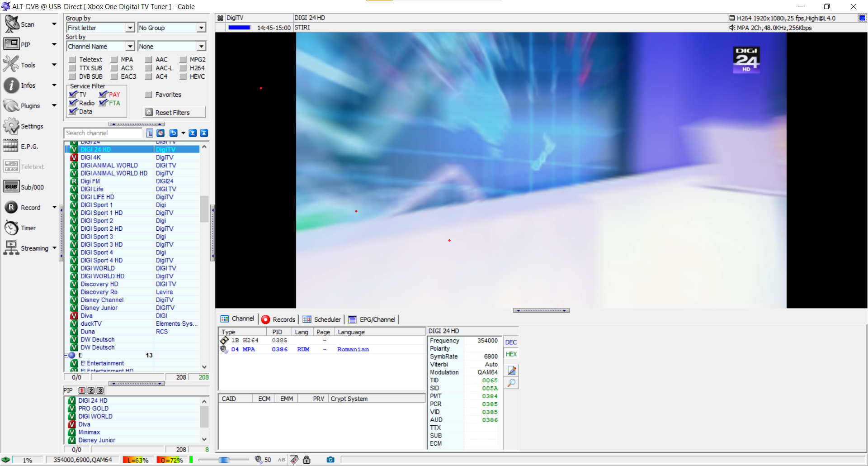Open the Infos panel icon

click(x=11, y=85)
